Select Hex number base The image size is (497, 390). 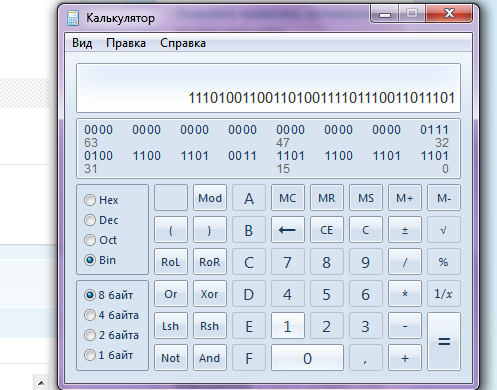[x=101, y=200]
